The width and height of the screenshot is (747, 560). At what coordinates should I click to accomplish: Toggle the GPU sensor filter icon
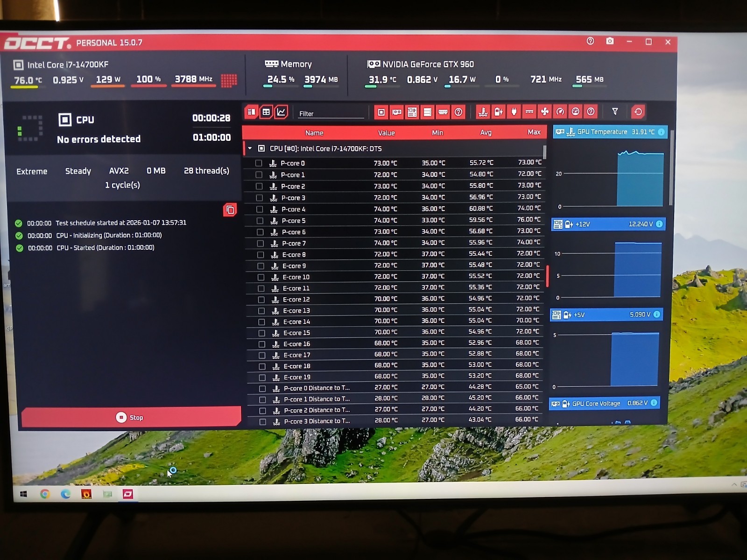point(396,112)
